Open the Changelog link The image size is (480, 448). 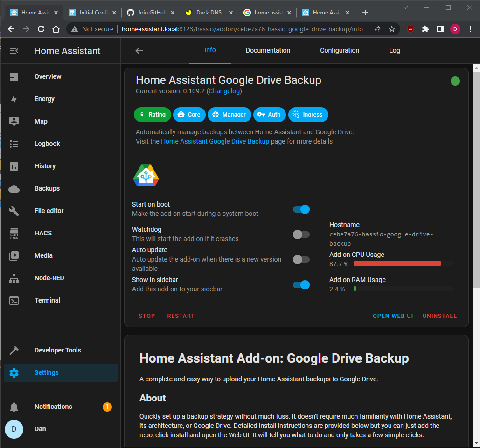(224, 91)
